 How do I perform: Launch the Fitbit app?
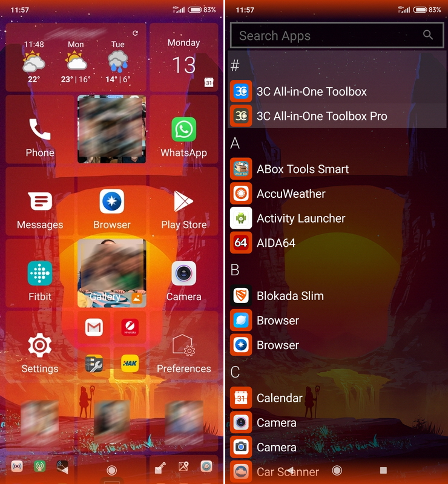coord(40,273)
